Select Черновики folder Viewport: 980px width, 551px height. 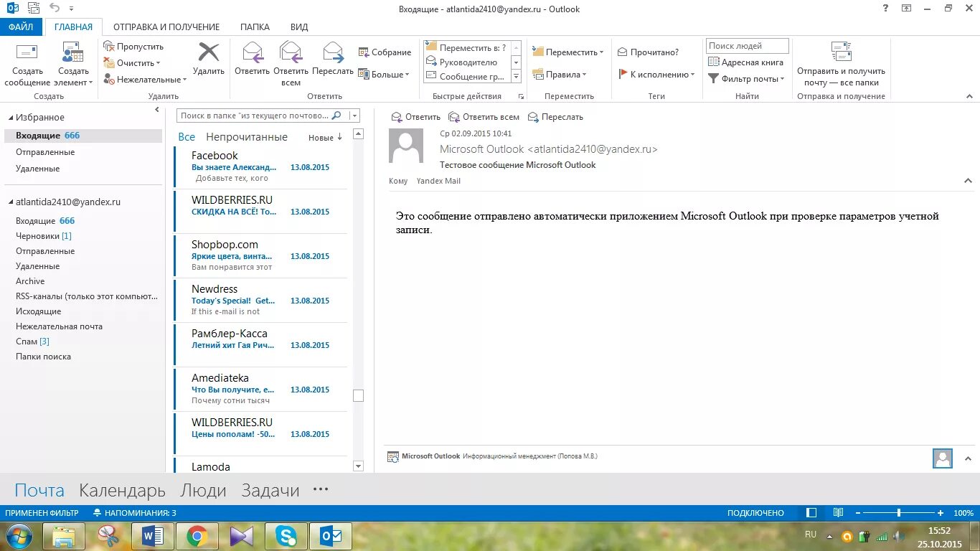[44, 236]
